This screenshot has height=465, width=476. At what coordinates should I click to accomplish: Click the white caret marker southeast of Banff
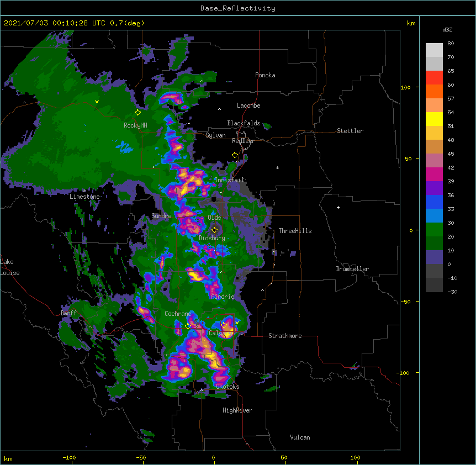pyautogui.click(x=90, y=326)
